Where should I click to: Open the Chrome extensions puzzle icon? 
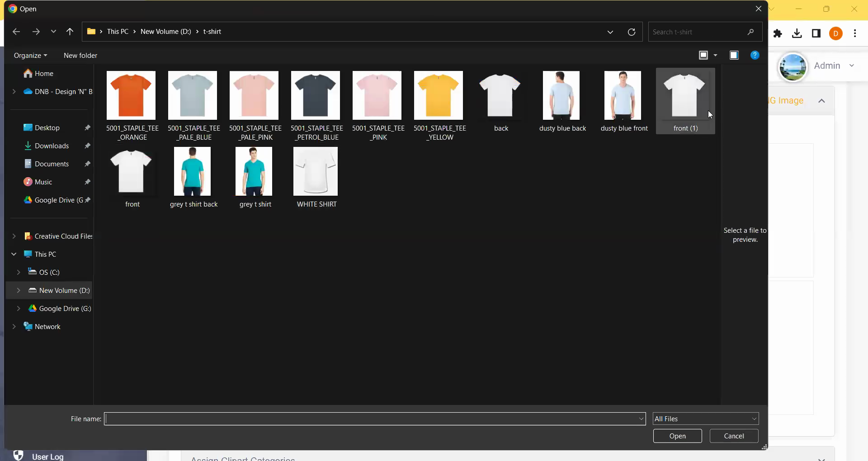tap(778, 33)
